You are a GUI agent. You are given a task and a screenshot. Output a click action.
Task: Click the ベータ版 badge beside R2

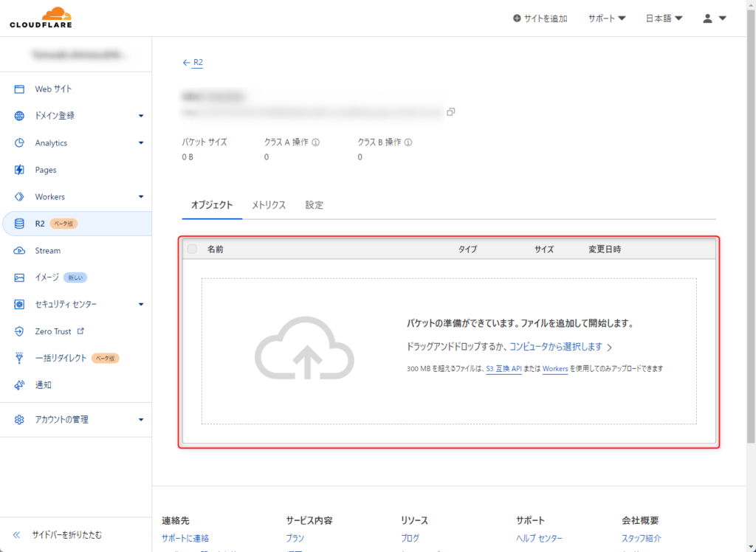coord(63,224)
